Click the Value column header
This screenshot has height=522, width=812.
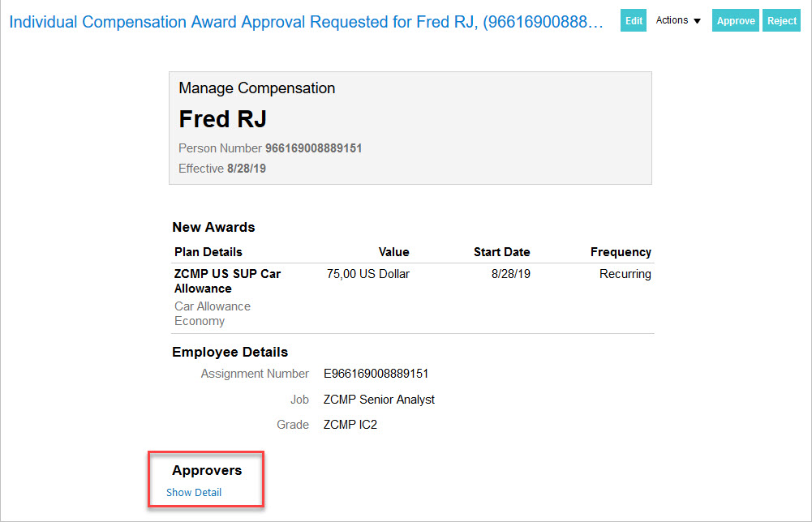click(x=393, y=252)
